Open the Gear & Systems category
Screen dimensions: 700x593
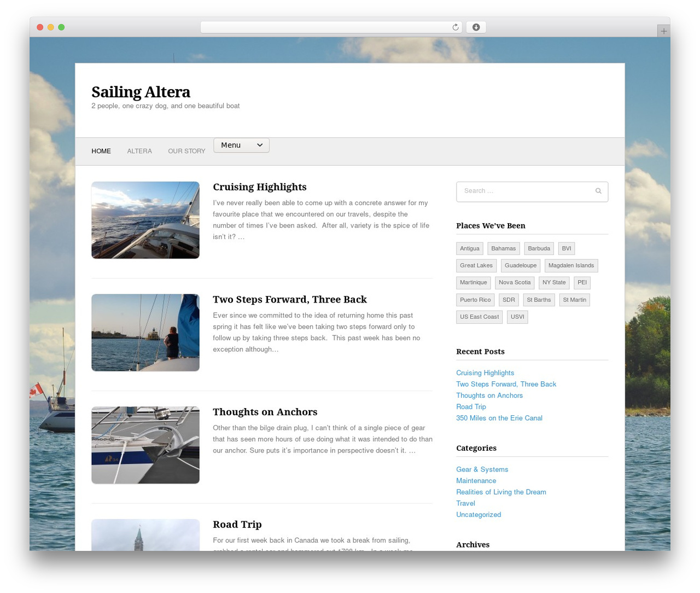click(482, 469)
